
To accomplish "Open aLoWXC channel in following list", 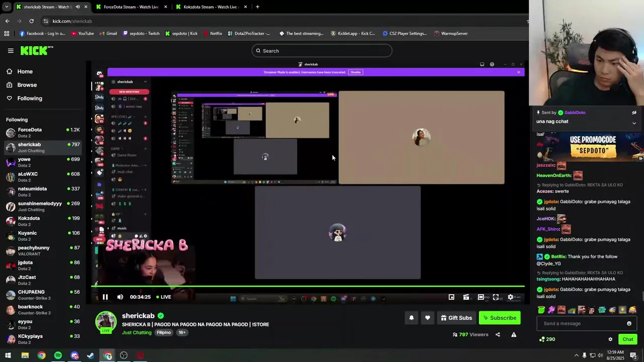I will tap(43, 177).
